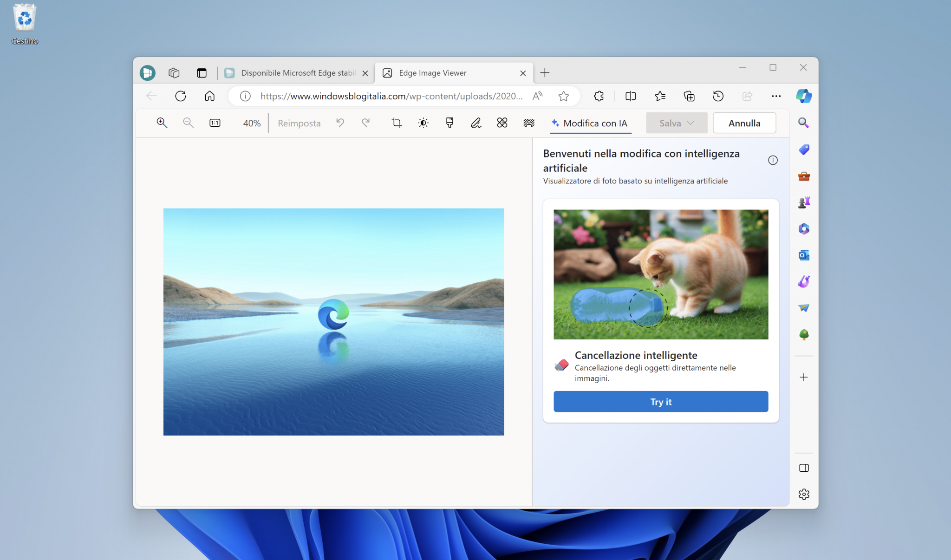
Task: Click the 40% zoom level control
Action: click(x=251, y=123)
